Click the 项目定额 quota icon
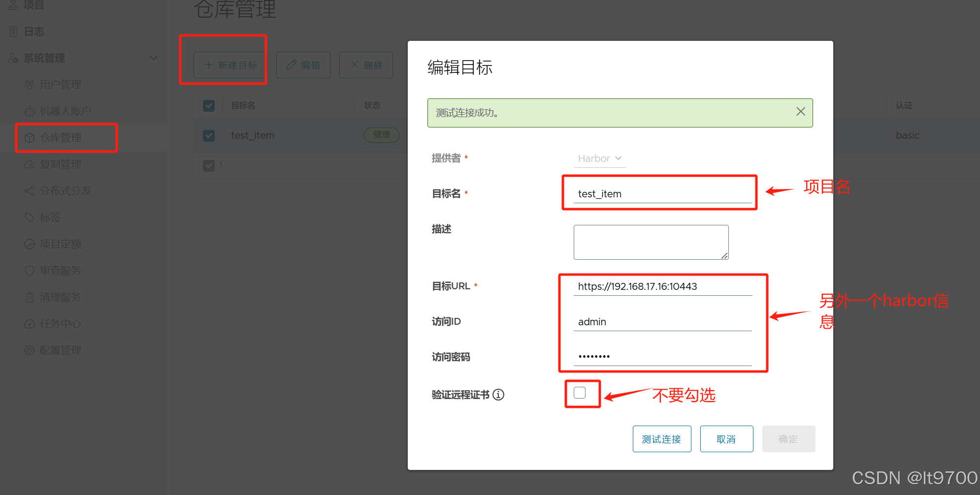 (x=30, y=244)
